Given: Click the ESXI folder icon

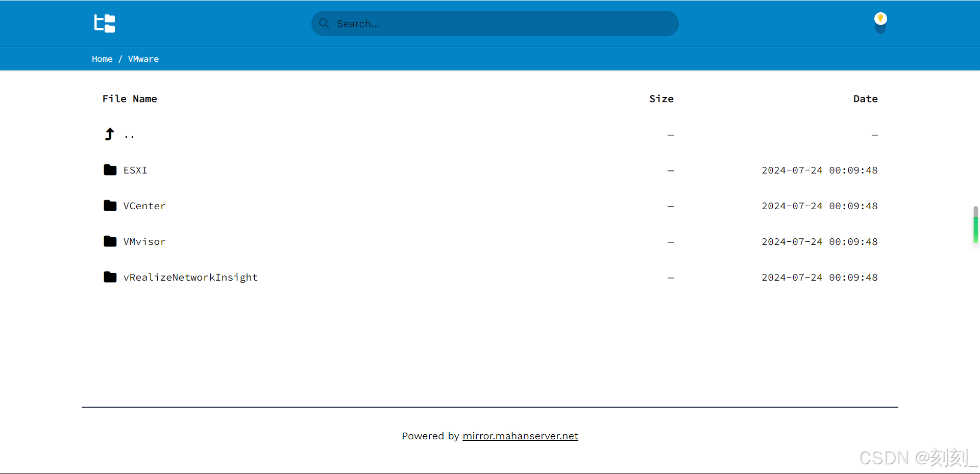Looking at the screenshot, I should [x=110, y=170].
